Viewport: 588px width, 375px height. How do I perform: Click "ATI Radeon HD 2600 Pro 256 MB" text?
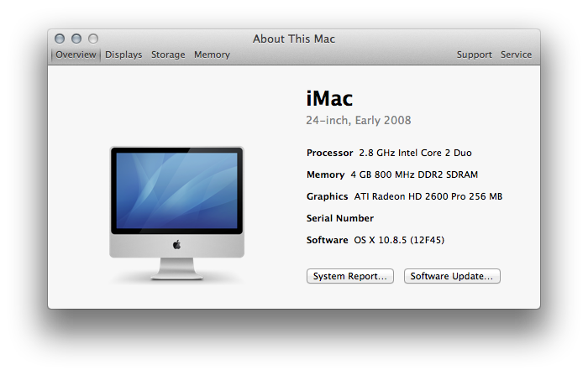(428, 196)
